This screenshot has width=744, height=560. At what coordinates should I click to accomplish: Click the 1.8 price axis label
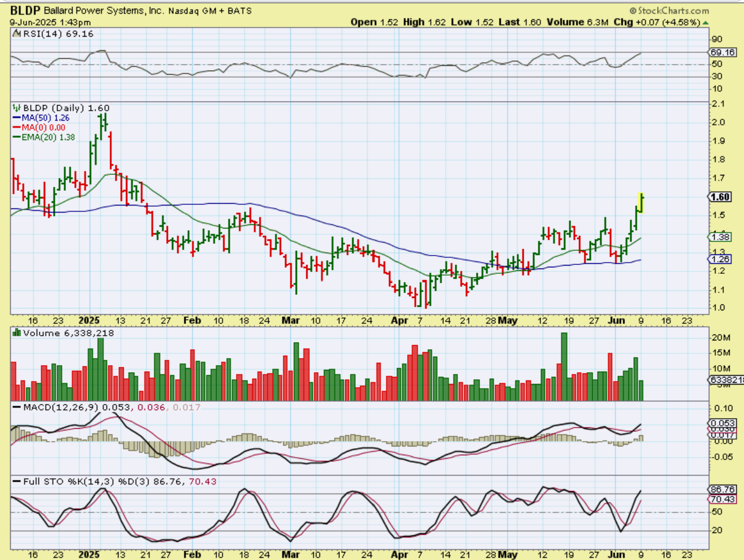(x=719, y=160)
